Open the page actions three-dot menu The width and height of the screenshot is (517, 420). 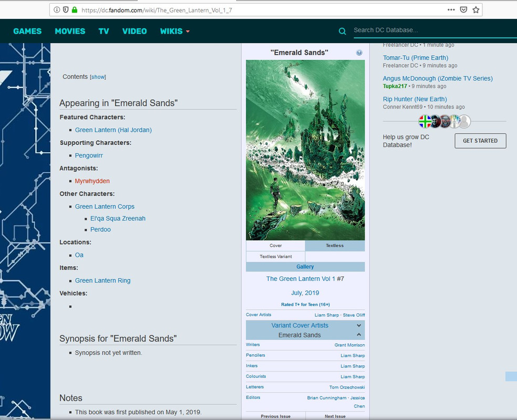pos(451,10)
